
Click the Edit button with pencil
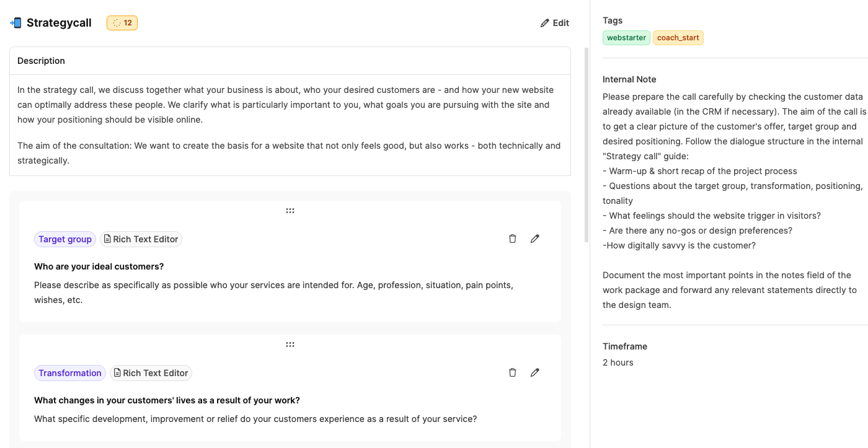click(555, 23)
